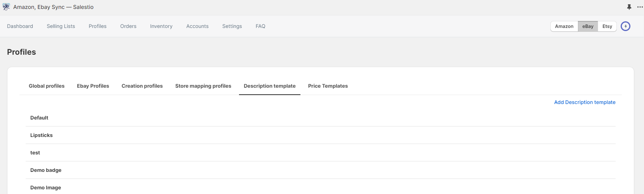Screen dimensions: 644x194
Task: Open the Inventory menu item
Action: (x=161, y=26)
